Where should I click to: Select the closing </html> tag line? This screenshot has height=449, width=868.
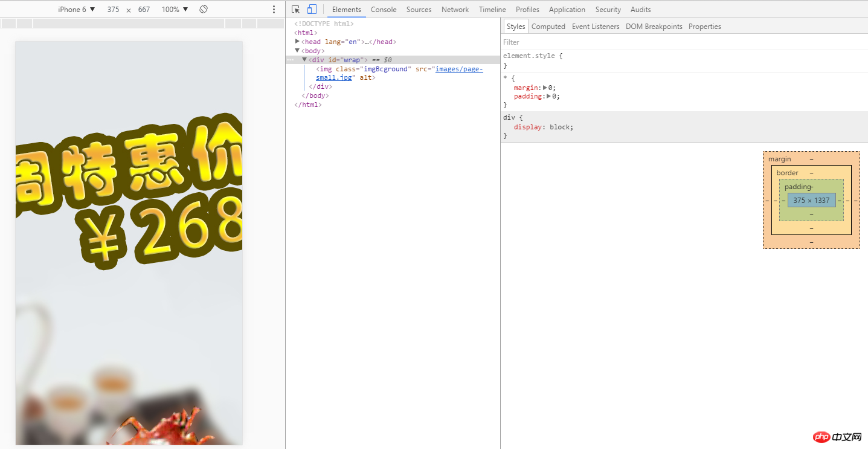click(x=308, y=105)
